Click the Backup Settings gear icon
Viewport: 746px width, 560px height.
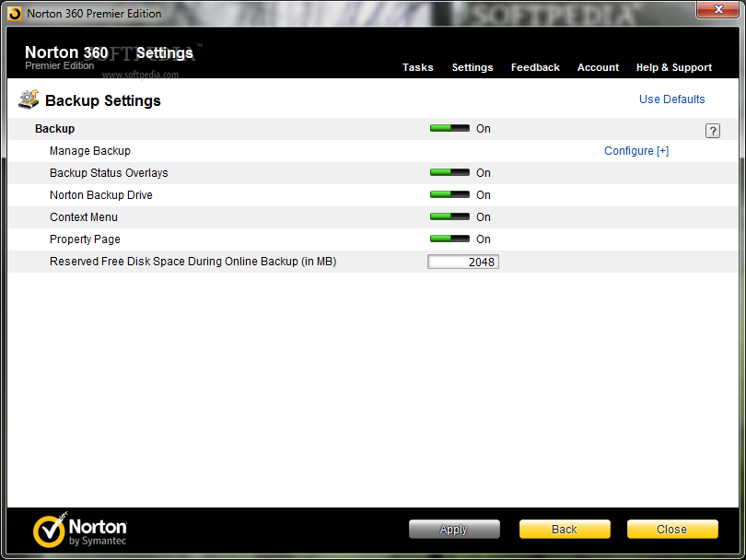(x=29, y=99)
